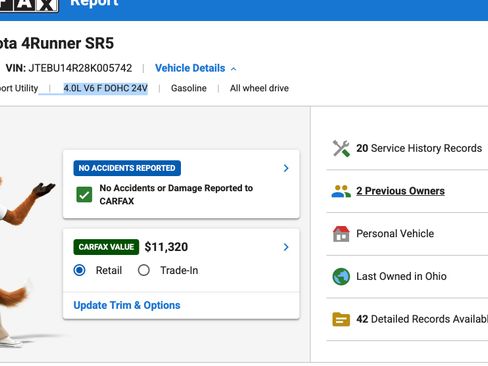Click the green checkmark no-accidents icon

[x=84, y=195]
